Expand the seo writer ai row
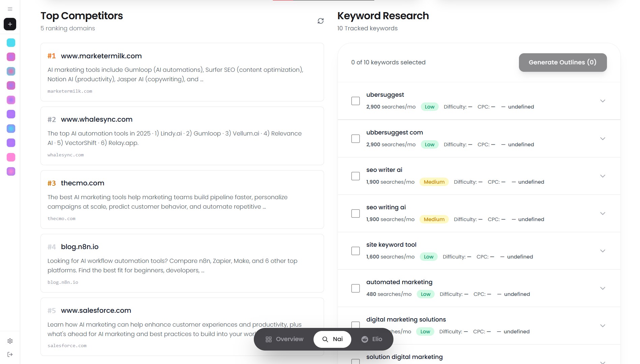 (x=603, y=176)
